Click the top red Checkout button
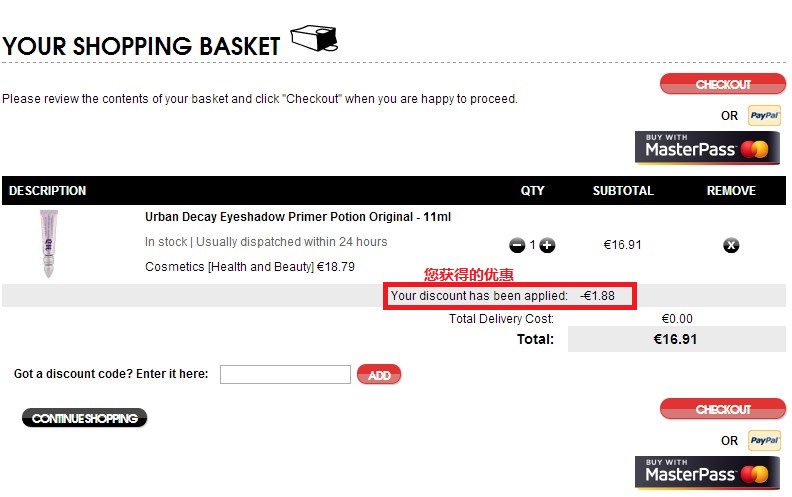Viewport: 792px width, 497px height. 723,84
